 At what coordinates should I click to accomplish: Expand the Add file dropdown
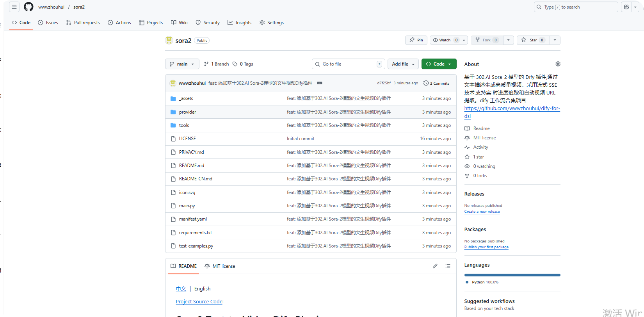(403, 64)
